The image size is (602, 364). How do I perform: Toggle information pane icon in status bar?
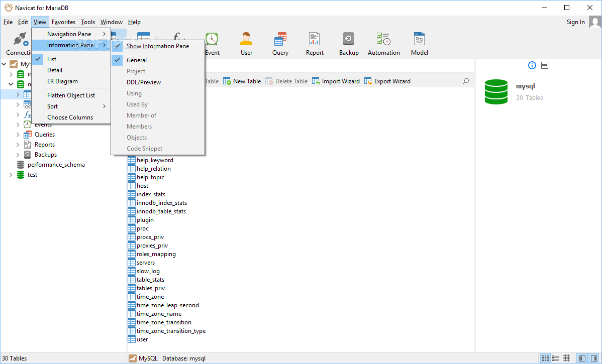coord(593,358)
